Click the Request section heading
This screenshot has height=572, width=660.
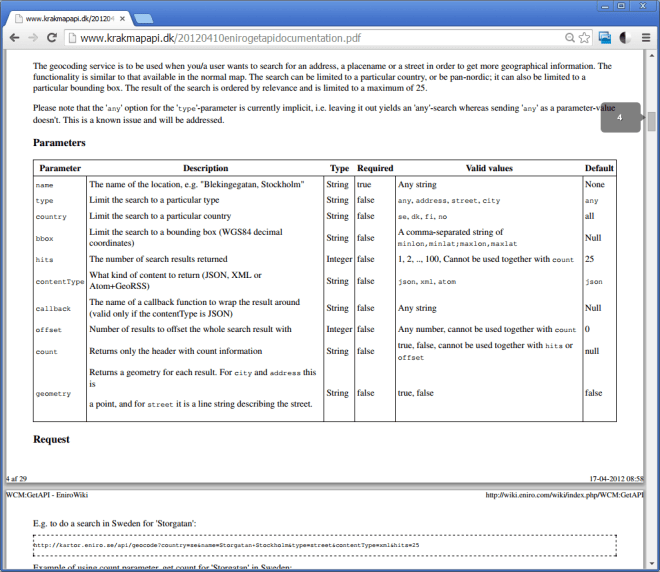51,439
